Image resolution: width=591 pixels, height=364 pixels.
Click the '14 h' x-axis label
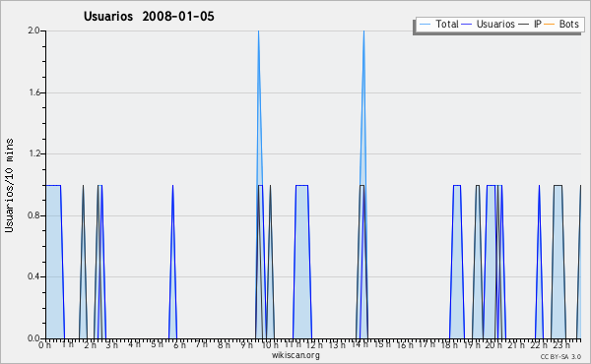[360, 344]
